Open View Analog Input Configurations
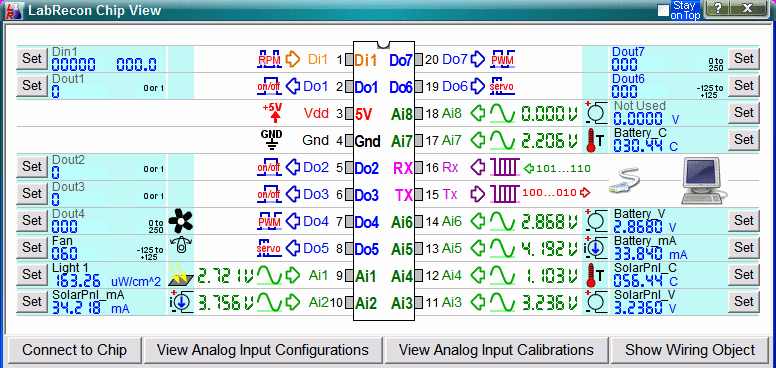Viewport: 776px width, 368px height. click(x=263, y=350)
